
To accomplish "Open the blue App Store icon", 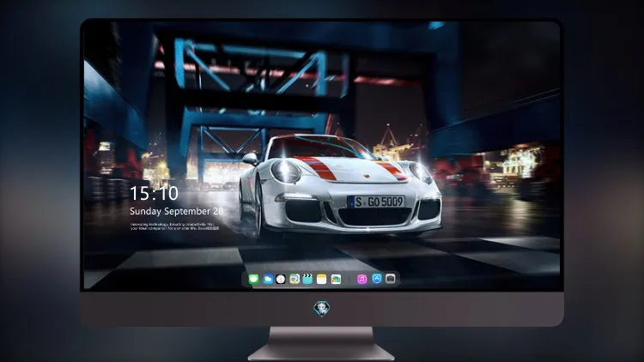I will point(377,279).
